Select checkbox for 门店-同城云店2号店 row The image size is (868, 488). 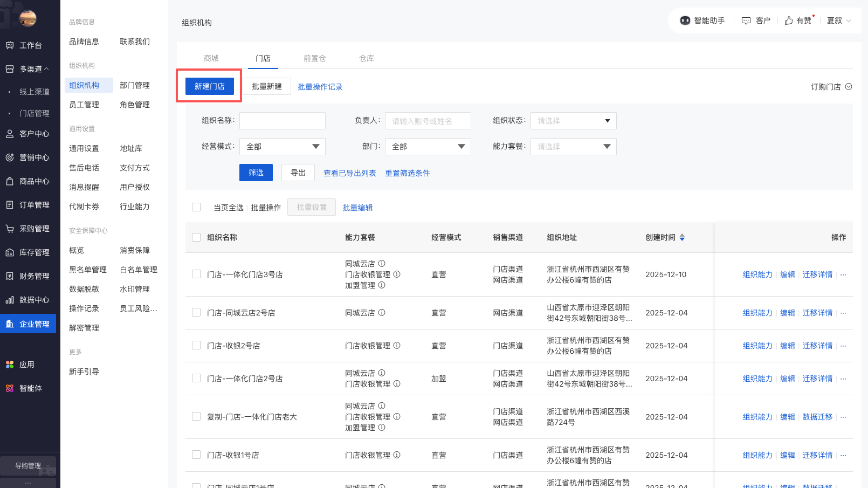tap(196, 312)
